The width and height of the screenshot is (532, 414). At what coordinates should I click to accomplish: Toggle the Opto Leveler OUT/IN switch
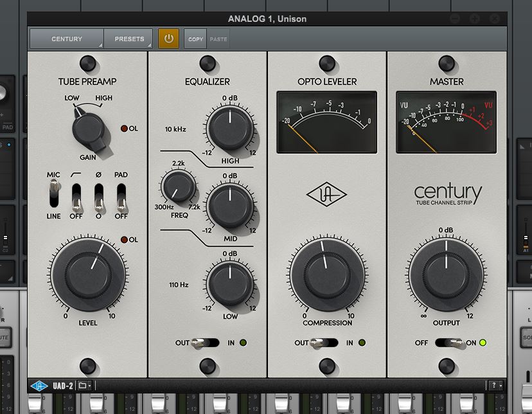pyautogui.click(x=324, y=343)
